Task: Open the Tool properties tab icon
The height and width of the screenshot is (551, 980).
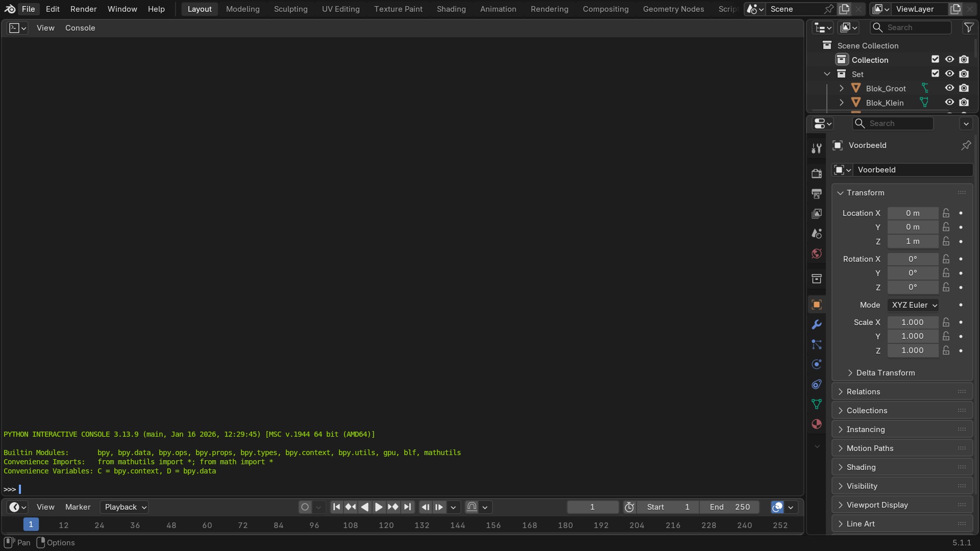Action: [817, 148]
